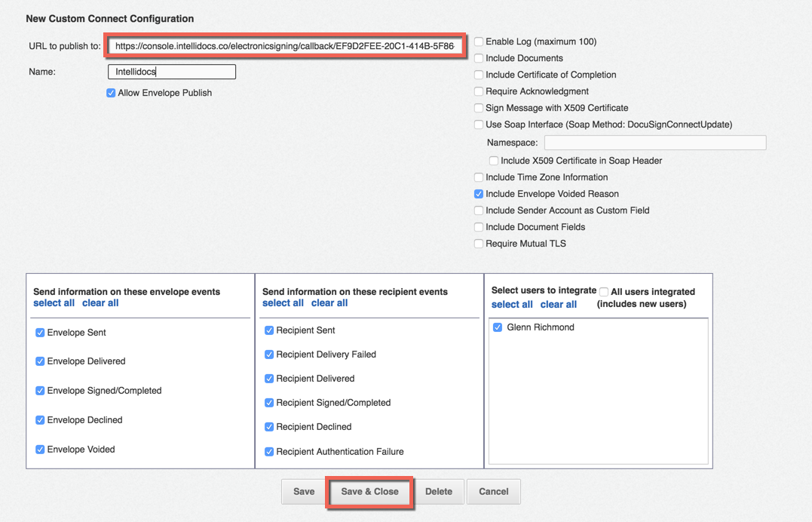
Task: Uncheck Envelope Voided event
Action: click(40, 450)
